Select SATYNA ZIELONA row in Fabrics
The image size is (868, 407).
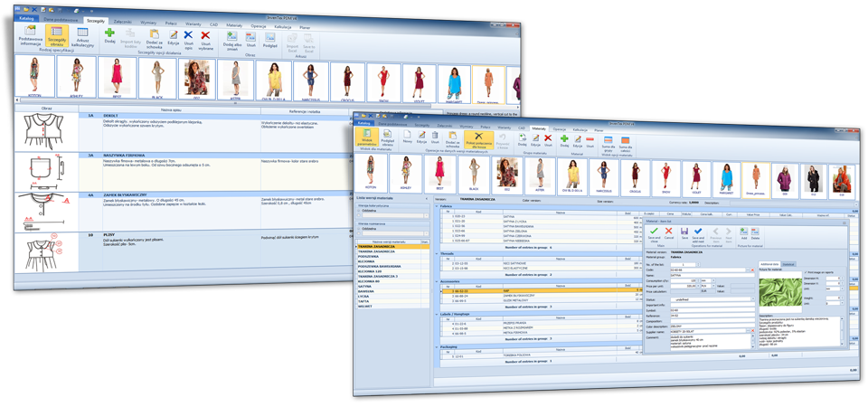point(542,231)
